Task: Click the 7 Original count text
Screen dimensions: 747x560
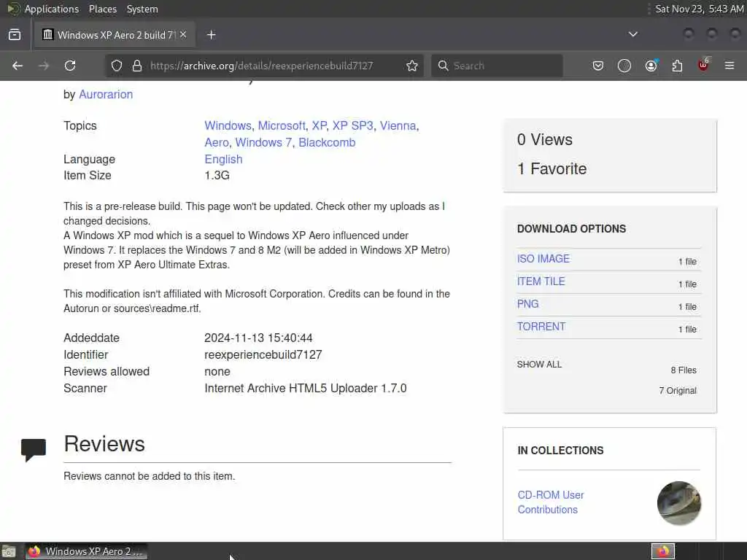Action: pyautogui.click(x=678, y=391)
